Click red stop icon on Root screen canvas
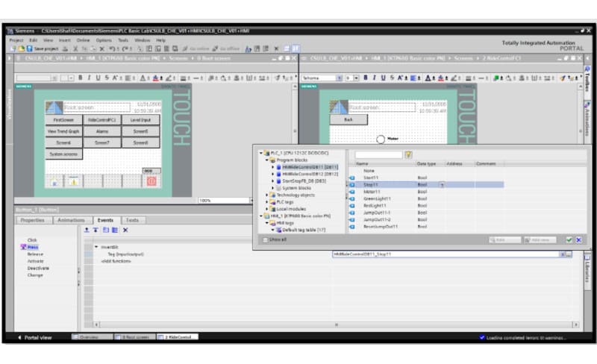 click(151, 181)
